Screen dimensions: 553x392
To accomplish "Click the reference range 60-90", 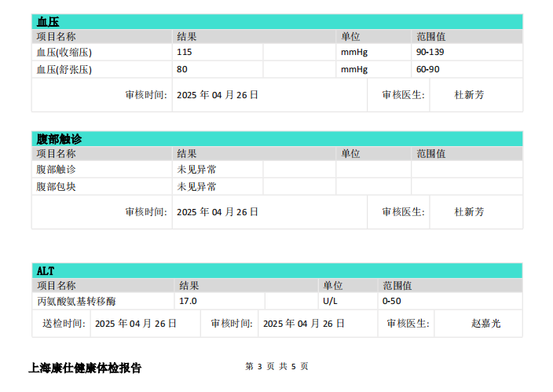I will click(x=428, y=69).
